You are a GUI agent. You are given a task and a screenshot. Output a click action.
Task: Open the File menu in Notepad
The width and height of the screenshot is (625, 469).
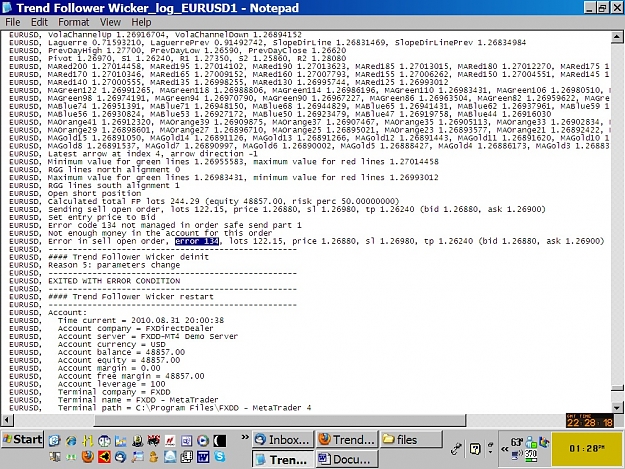point(12,22)
